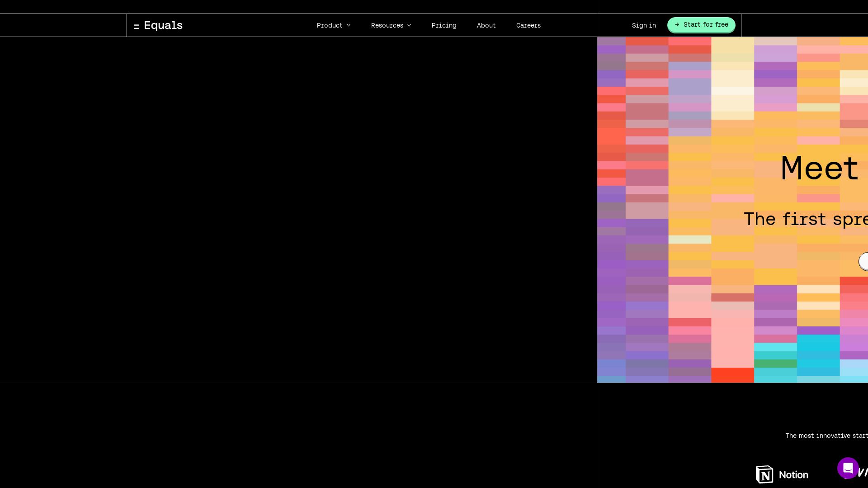This screenshot has width=868, height=488.
Task: Click the Notion logo near the bottom
Action: tap(782, 474)
